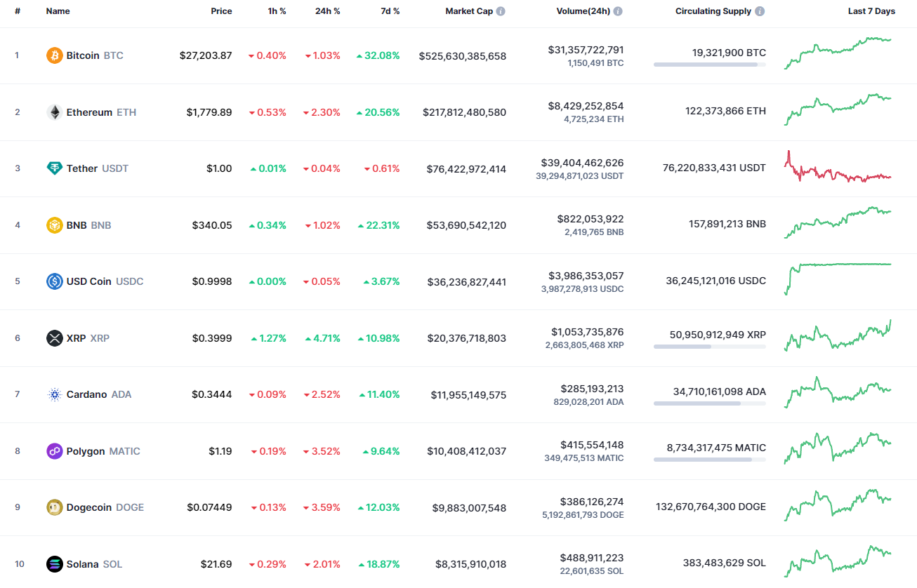Sort by the 24h % column header

point(327,11)
